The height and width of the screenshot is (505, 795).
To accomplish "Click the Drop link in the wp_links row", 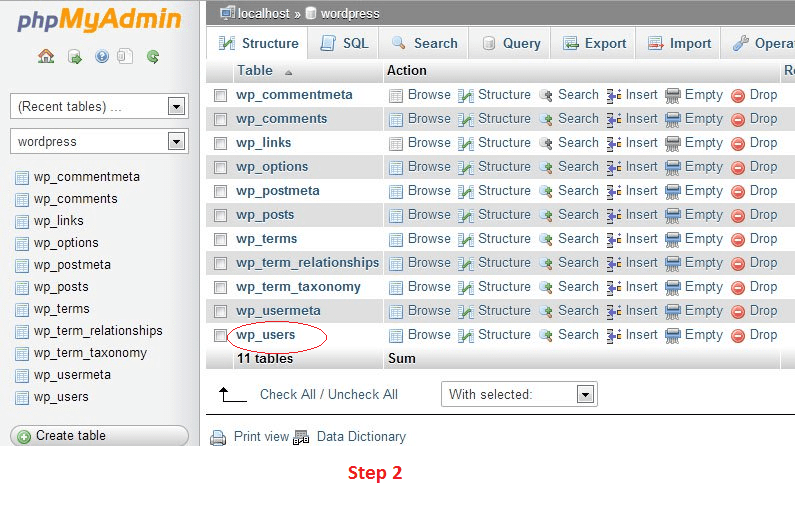I will coord(763,143).
